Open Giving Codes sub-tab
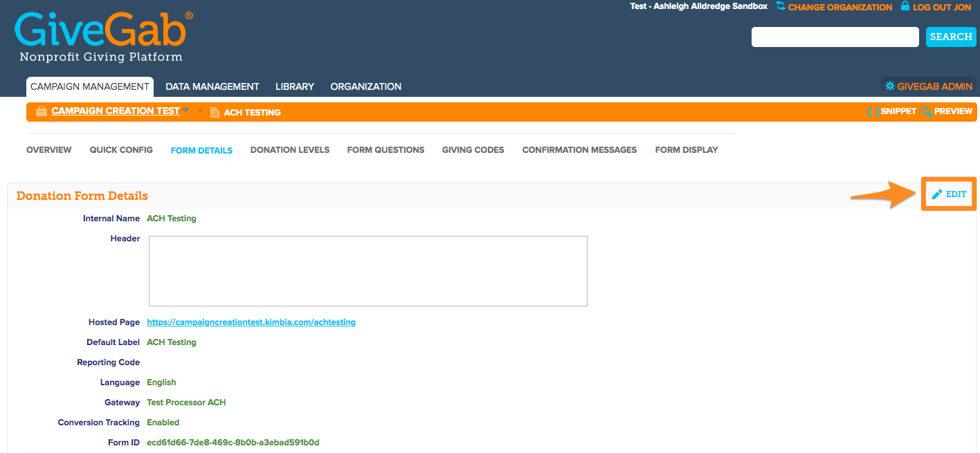This screenshot has width=980, height=453. click(473, 149)
